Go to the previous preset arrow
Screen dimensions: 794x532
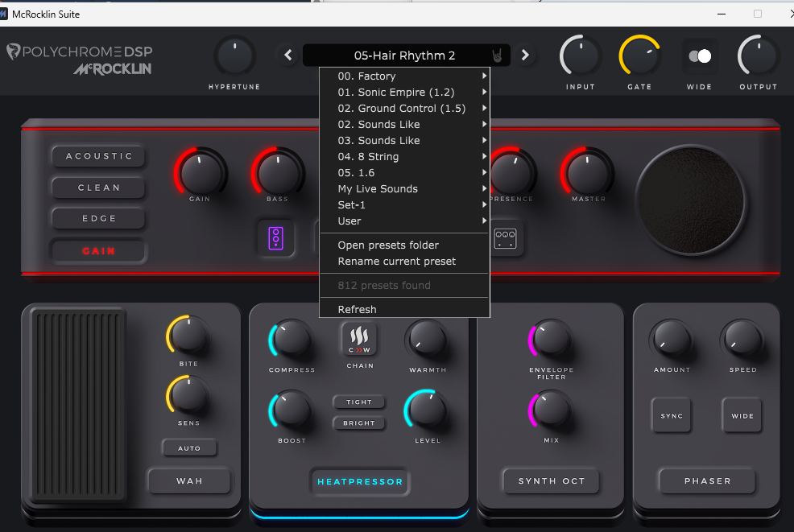(288, 55)
